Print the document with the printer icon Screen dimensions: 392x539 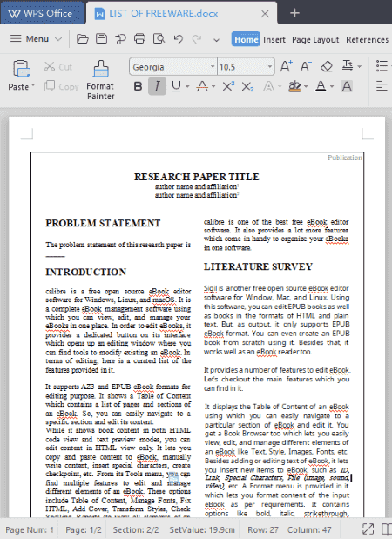pos(139,39)
